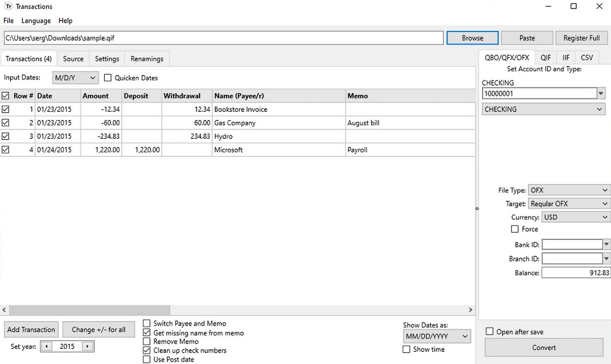Click the Memo column header
The width and height of the screenshot is (611, 364).
tap(410, 96)
